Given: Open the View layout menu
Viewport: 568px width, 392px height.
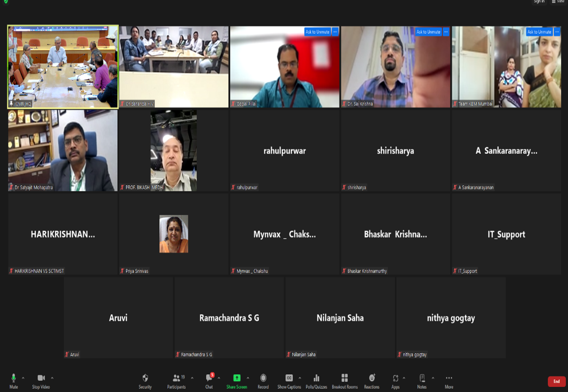Looking at the screenshot, I should (x=558, y=2).
